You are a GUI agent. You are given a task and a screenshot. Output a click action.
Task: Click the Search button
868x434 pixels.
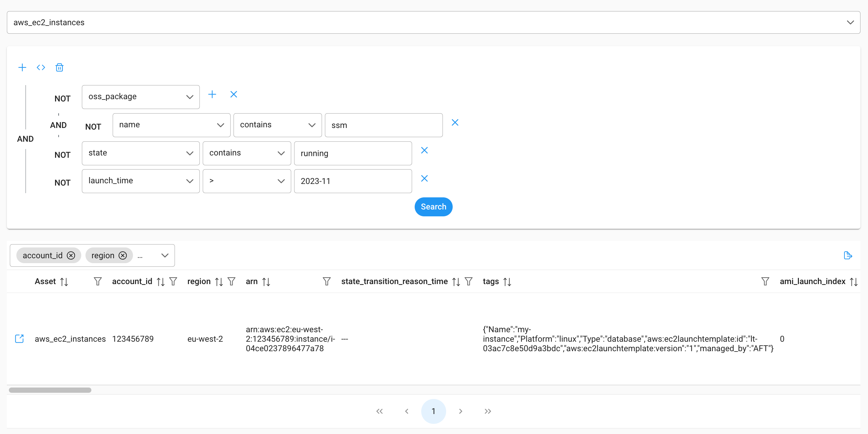point(433,207)
